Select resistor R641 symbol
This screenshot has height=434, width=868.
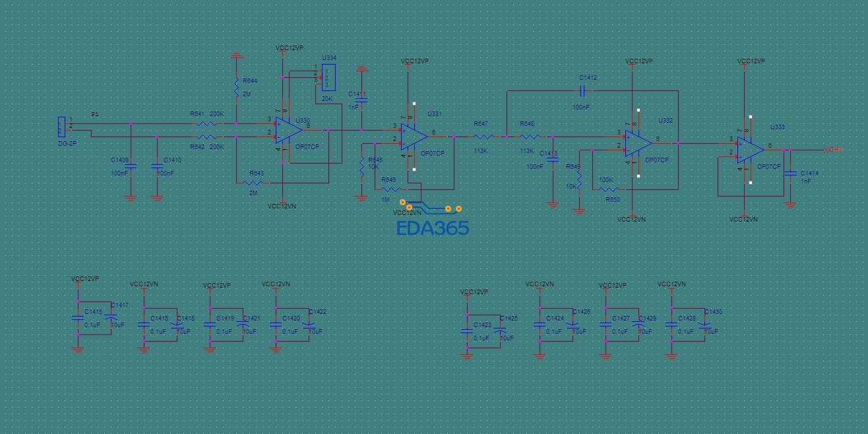coord(206,123)
